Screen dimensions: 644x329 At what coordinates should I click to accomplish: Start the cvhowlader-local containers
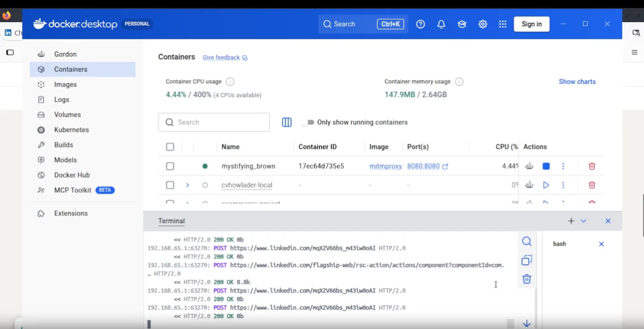[546, 185]
